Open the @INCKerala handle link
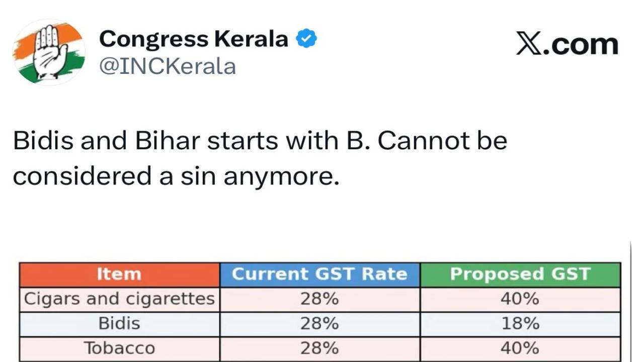The image size is (644, 362). [x=168, y=66]
